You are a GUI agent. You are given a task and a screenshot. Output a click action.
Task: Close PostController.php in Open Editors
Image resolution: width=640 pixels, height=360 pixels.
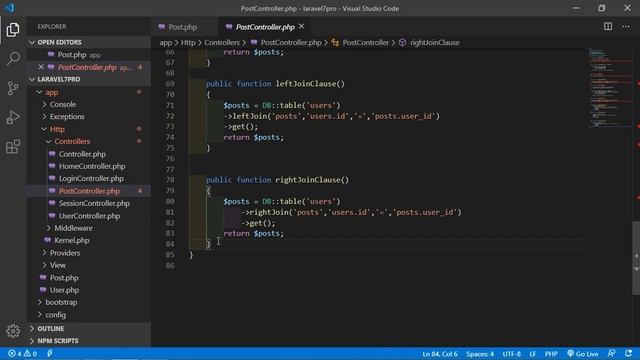(x=41, y=67)
